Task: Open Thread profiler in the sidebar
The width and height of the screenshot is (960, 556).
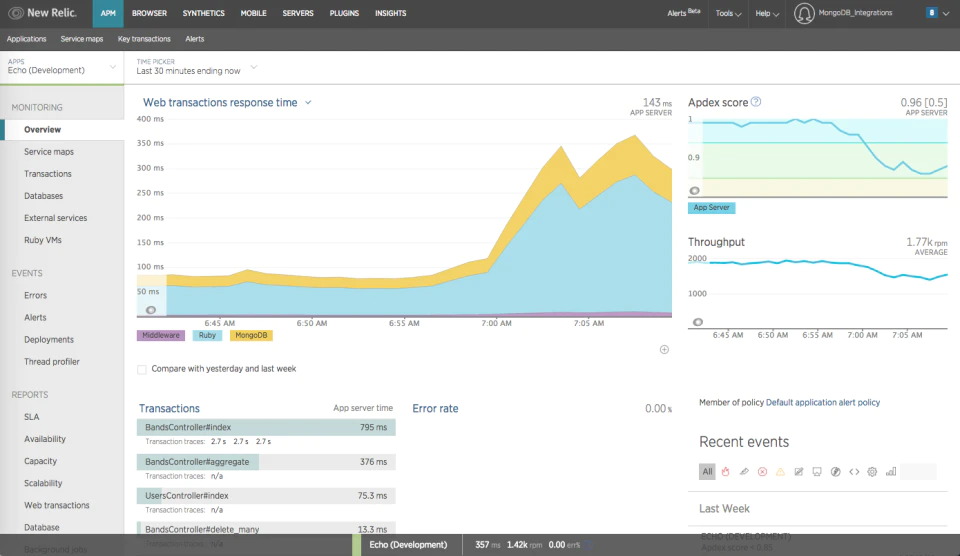Action: point(52,362)
